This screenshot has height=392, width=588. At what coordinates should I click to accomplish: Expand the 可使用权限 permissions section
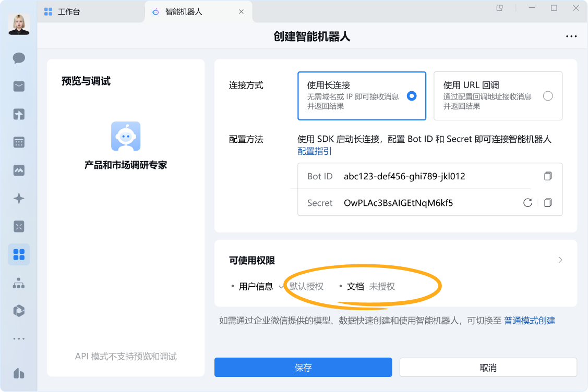point(560,260)
